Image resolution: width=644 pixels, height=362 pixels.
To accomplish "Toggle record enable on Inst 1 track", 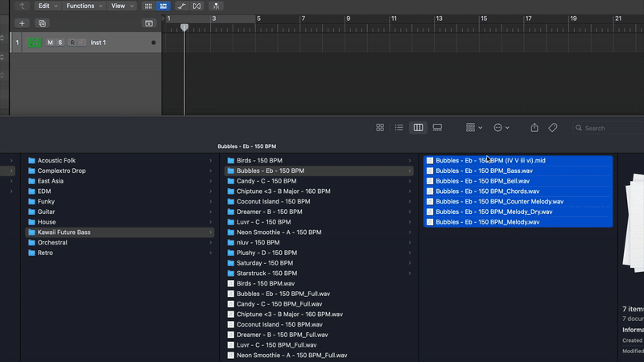I will (72, 43).
